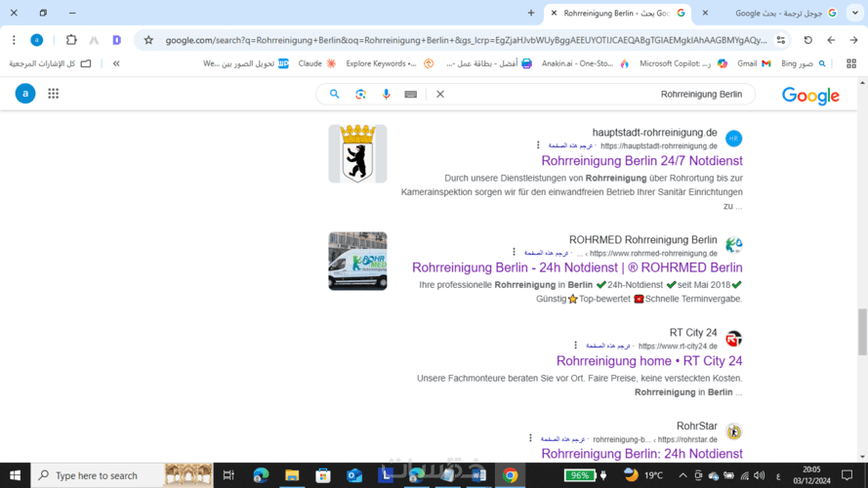
Task: Close the Rohrreinigung Berlin tab
Action: tap(554, 13)
